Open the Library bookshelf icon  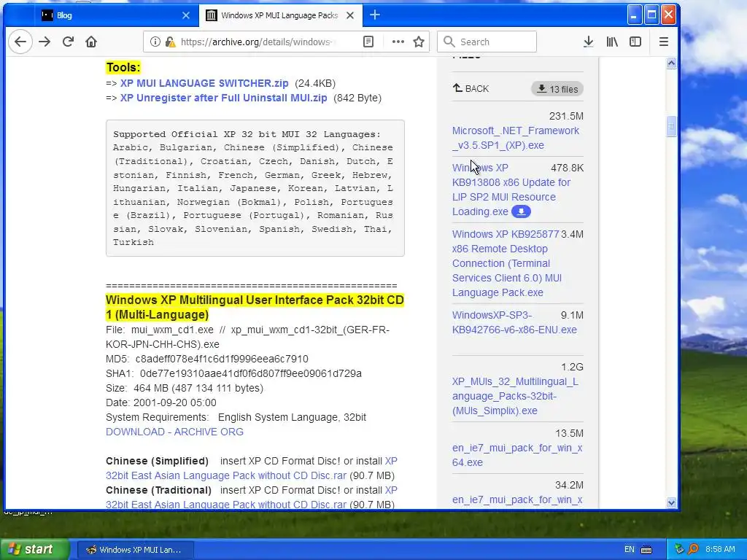pos(612,42)
